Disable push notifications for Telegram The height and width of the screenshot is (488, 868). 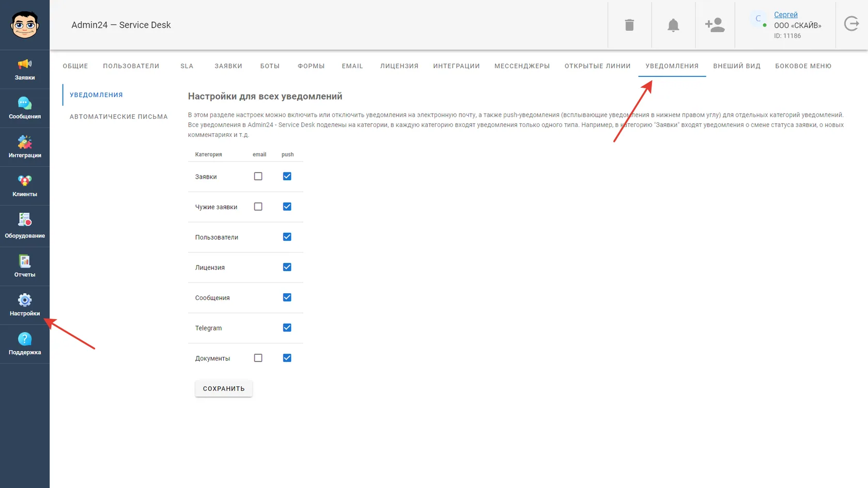point(287,328)
